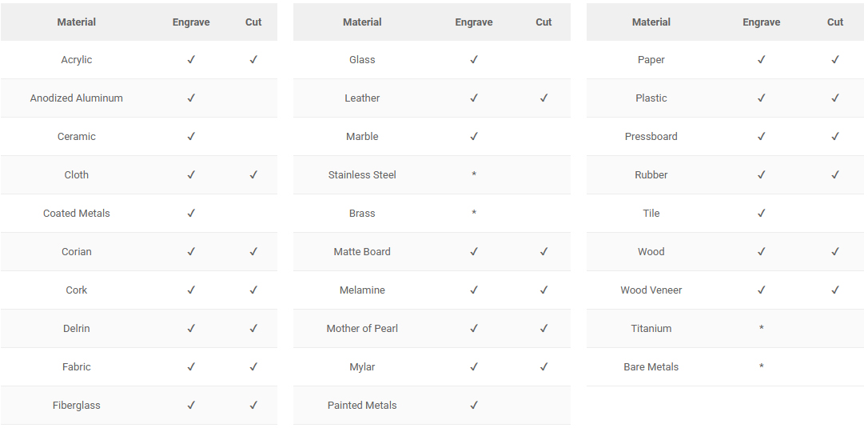This screenshot has width=868, height=428.
Task: Click Cut checkmark for Mother of Pearl
Action: point(543,329)
